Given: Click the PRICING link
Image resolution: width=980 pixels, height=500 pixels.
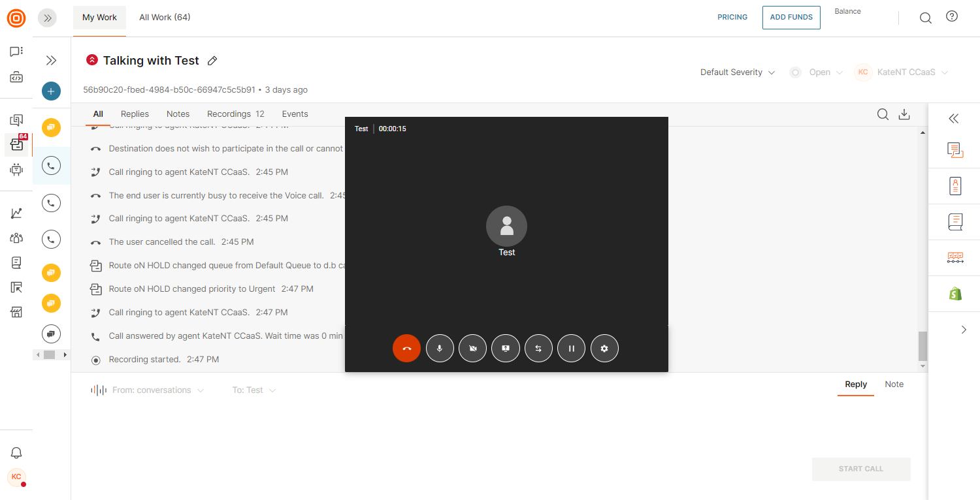Looking at the screenshot, I should pos(732,18).
